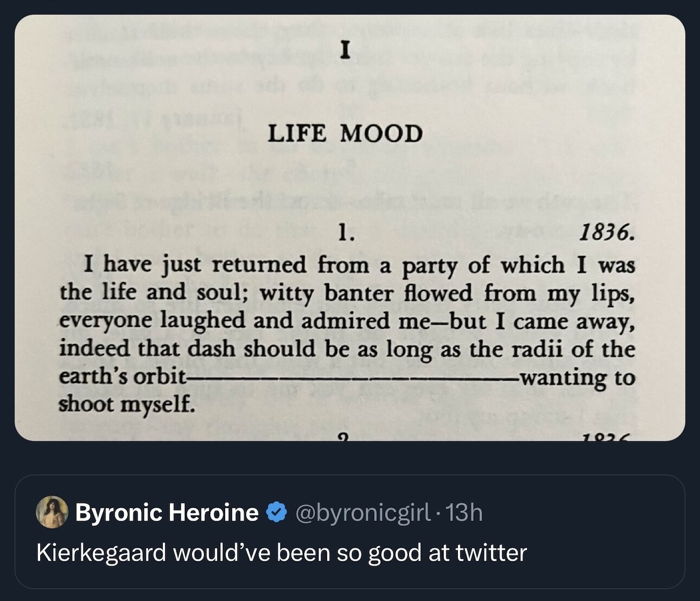Open the Byronic Heroine profile avatar

[51, 513]
